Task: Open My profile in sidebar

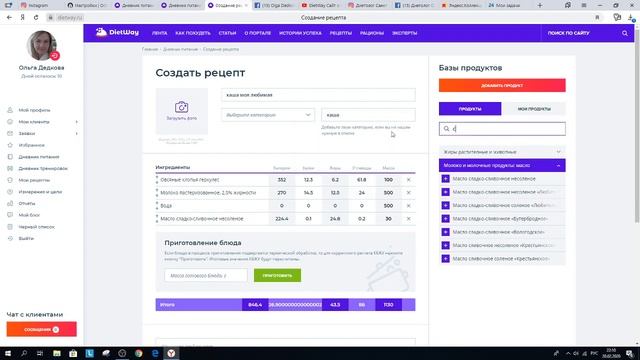Action: [x=34, y=110]
